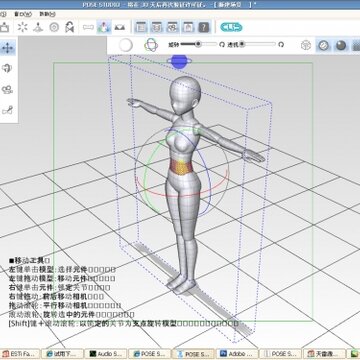This screenshot has width=360, height=360.
Task: Click the mirror pose icon in toolbar
Action: [70, 27]
